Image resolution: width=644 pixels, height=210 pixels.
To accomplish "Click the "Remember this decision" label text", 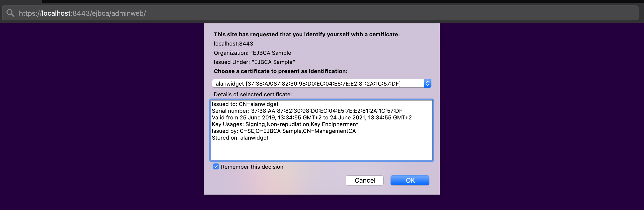I will (252, 167).
